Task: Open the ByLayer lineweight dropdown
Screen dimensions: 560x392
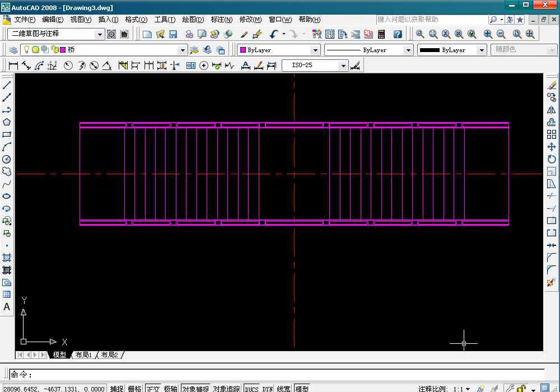Action: [x=482, y=50]
